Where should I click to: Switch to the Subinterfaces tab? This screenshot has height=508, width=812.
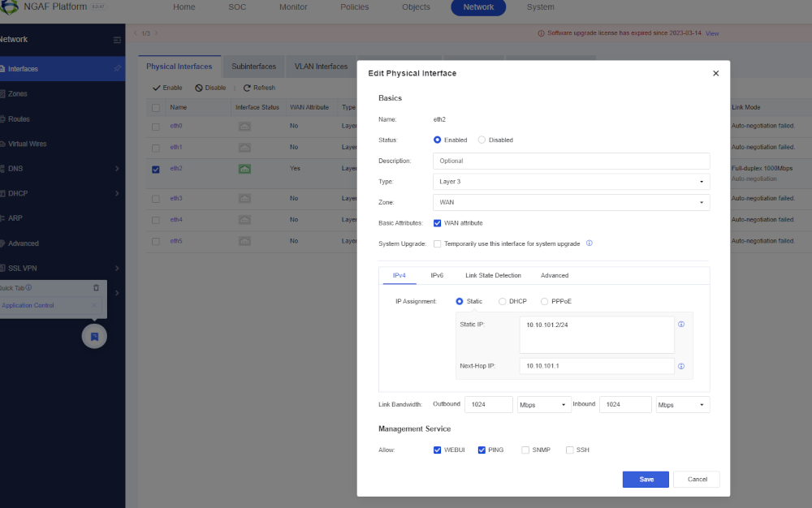pos(253,67)
